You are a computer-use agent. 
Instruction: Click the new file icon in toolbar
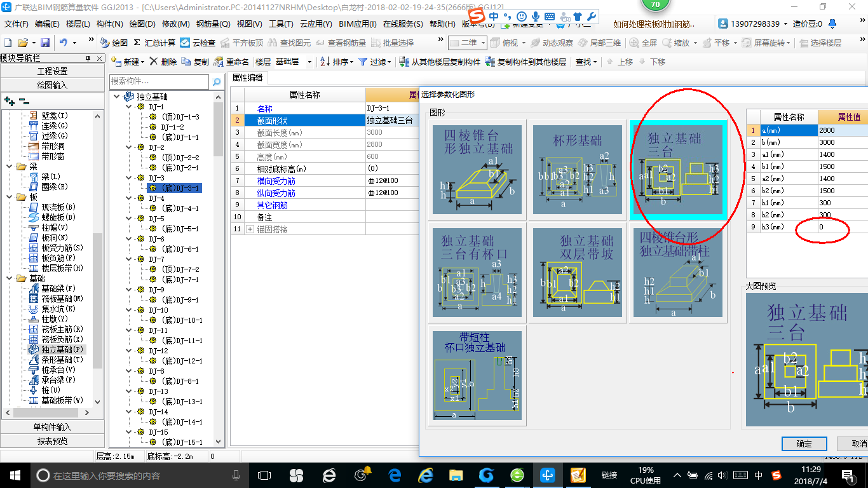tap(8, 43)
